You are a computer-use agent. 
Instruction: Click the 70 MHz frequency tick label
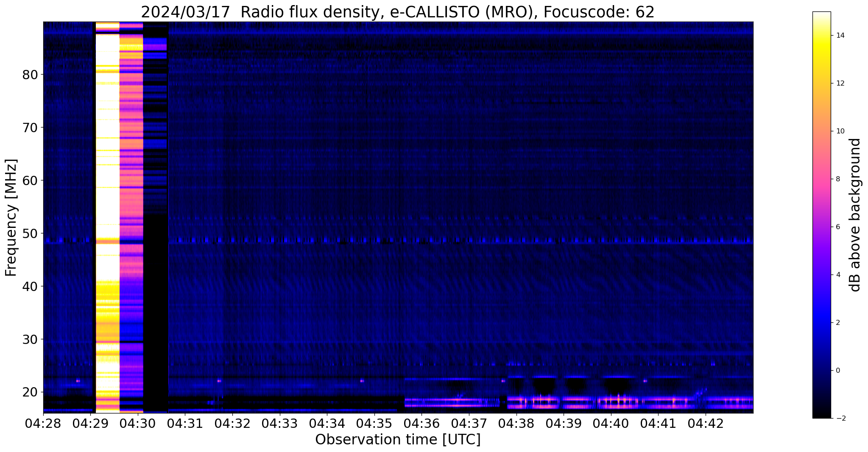(30, 128)
